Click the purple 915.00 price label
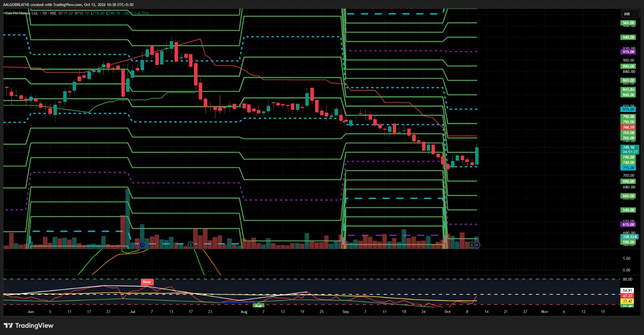The height and width of the screenshot is (335, 644). click(628, 52)
